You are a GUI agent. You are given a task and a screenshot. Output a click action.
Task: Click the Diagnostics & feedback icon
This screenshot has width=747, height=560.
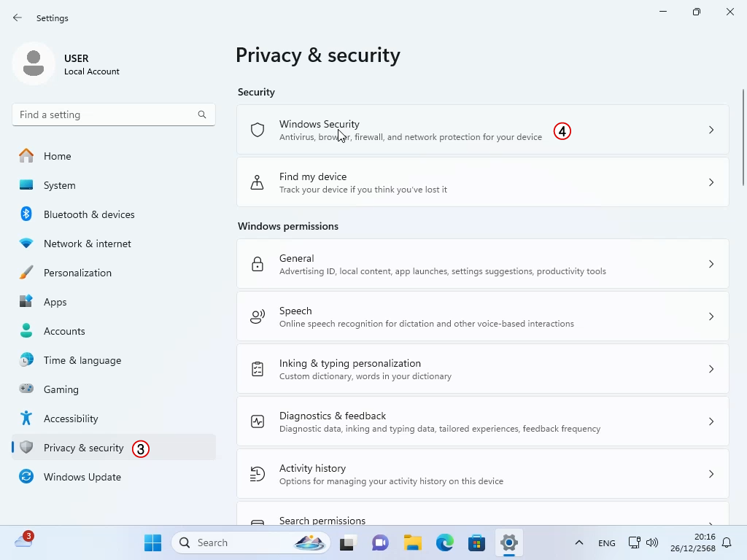[x=258, y=421]
